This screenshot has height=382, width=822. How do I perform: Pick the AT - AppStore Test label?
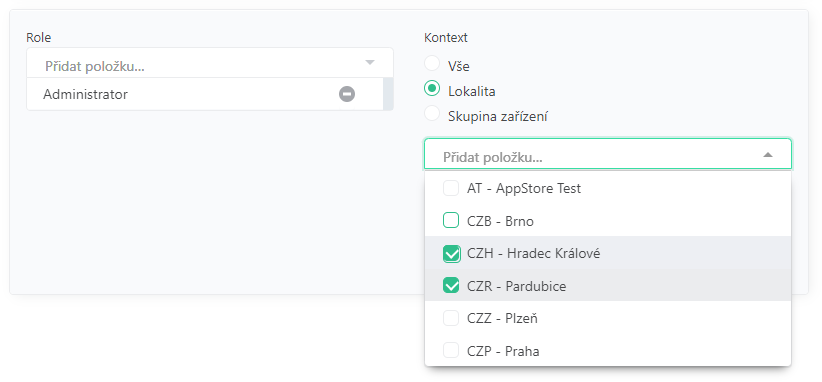tap(524, 188)
